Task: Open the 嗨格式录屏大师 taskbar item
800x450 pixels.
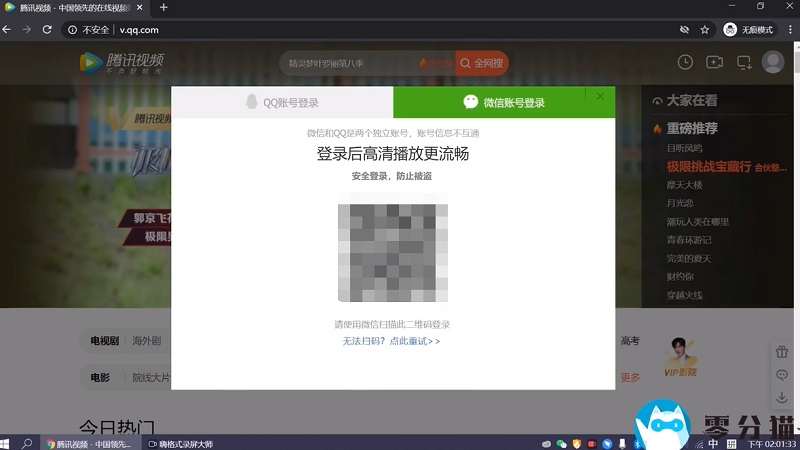Action: [x=180, y=443]
